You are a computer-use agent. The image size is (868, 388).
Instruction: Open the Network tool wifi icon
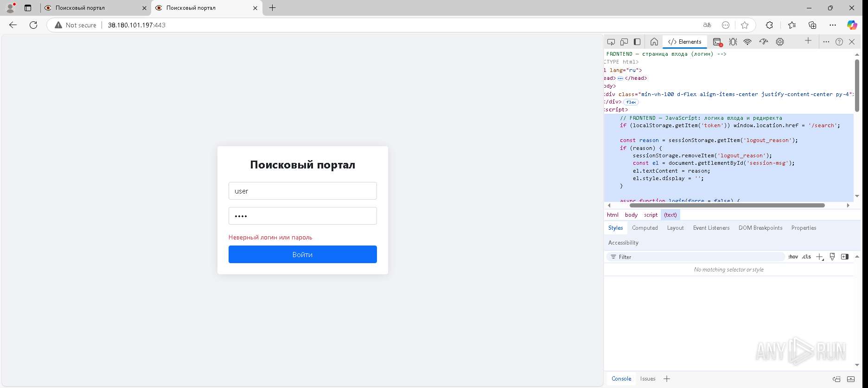point(747,42)
